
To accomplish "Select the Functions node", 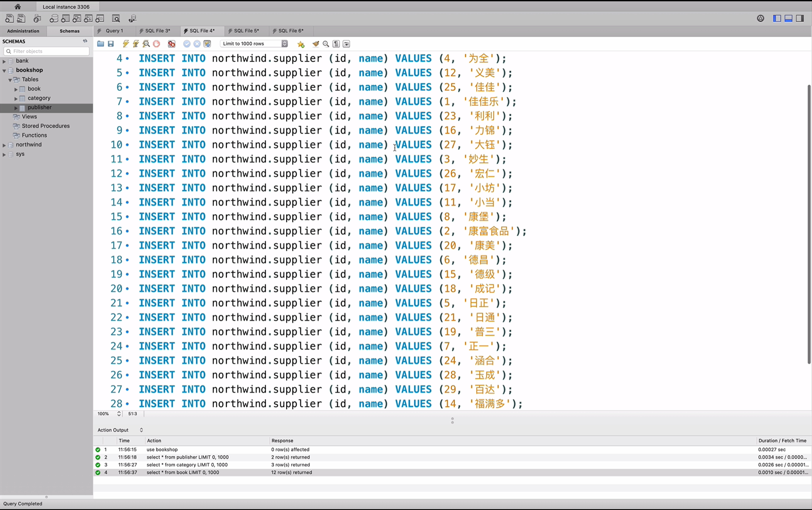I will pos(34,135).
